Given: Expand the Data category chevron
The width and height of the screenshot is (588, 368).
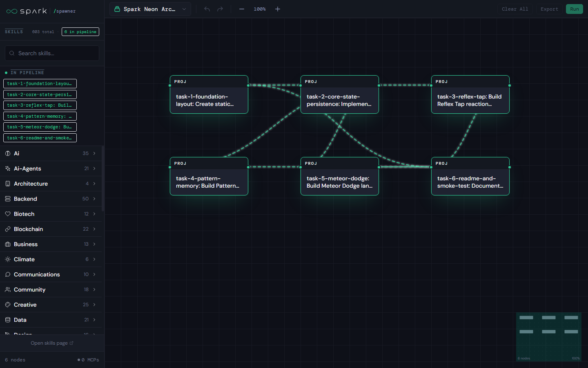Looking at the screenshot, I should tap(94, 320).
